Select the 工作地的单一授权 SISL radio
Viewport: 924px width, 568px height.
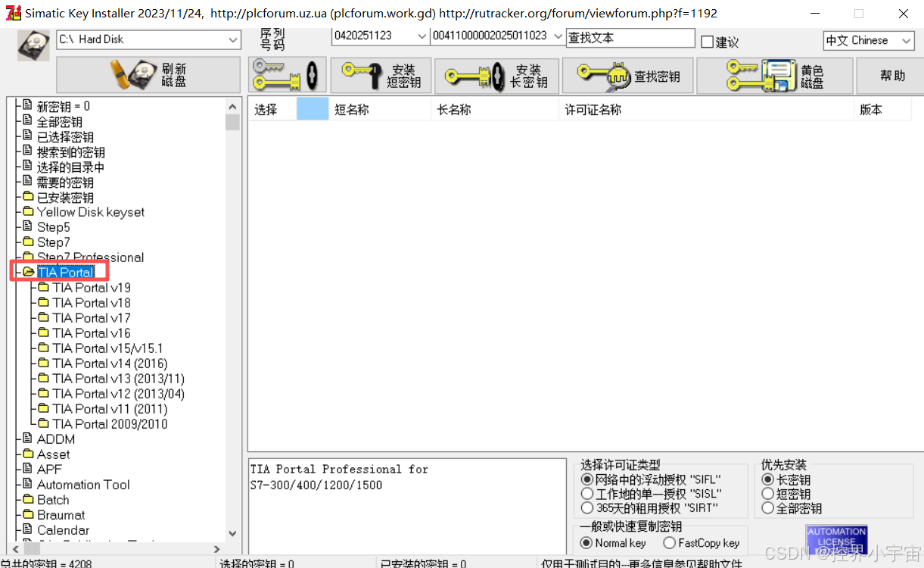(587, 494)
